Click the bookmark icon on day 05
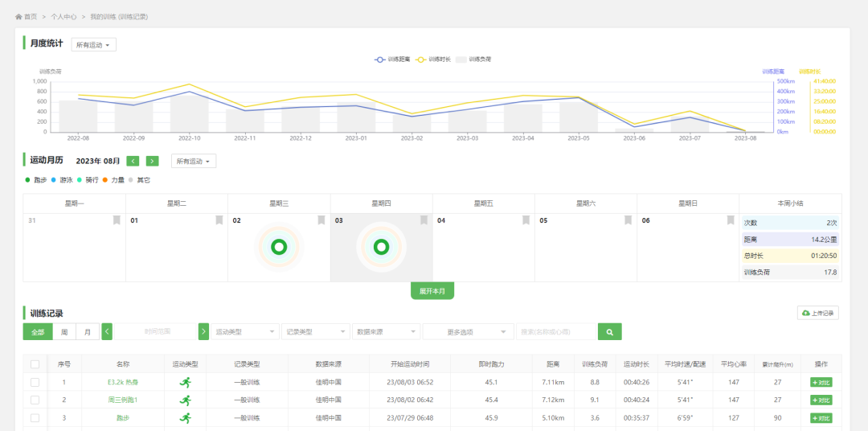The width and height of the screenshot is (868, 431). (x=628, y=220)
